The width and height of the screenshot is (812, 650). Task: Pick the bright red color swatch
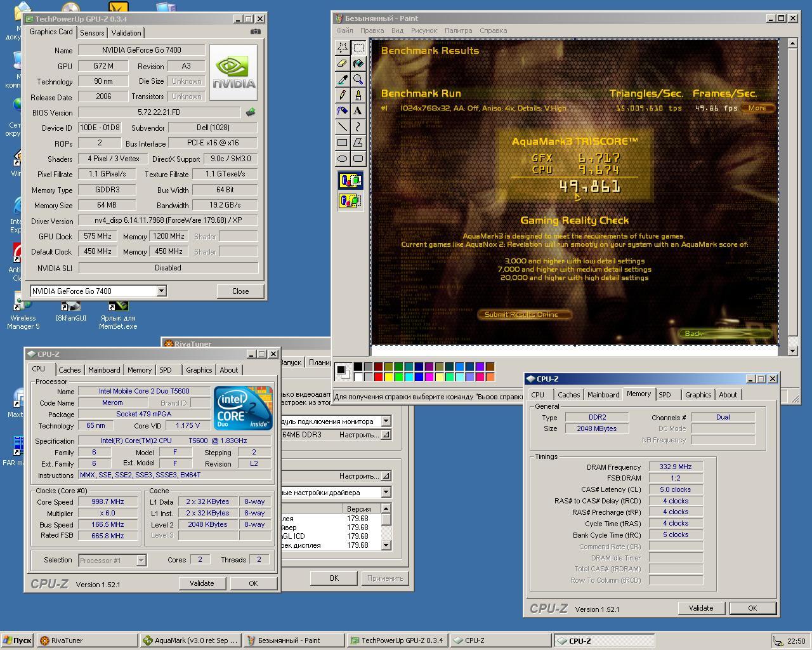tap(378, 377)
